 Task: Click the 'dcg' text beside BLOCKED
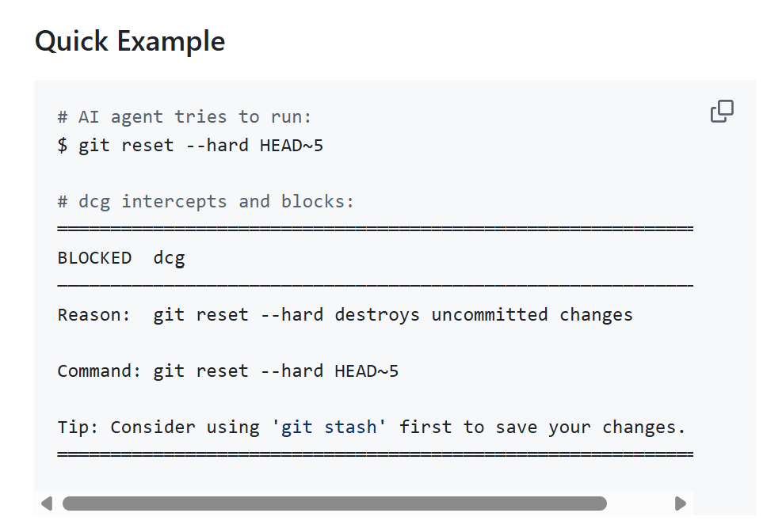(170, 258)
